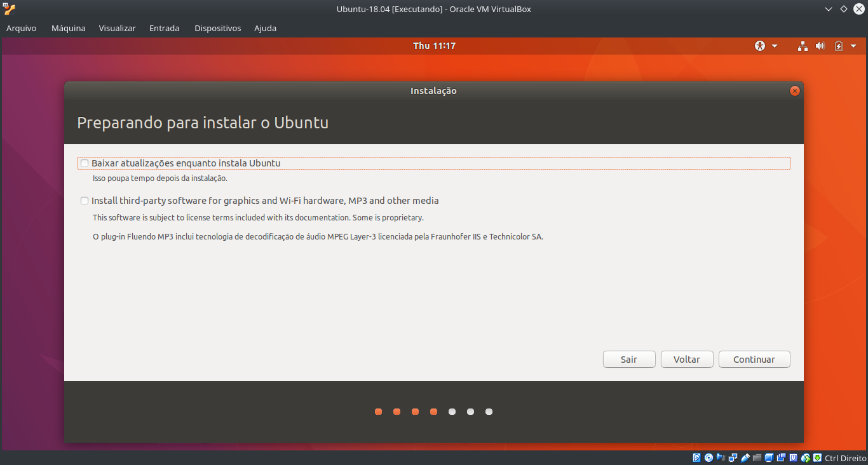Click the VirtualBox app icon in the title bar
Image resolution: width=868 pixels, height=465 pixels.
tap(9, 9)
